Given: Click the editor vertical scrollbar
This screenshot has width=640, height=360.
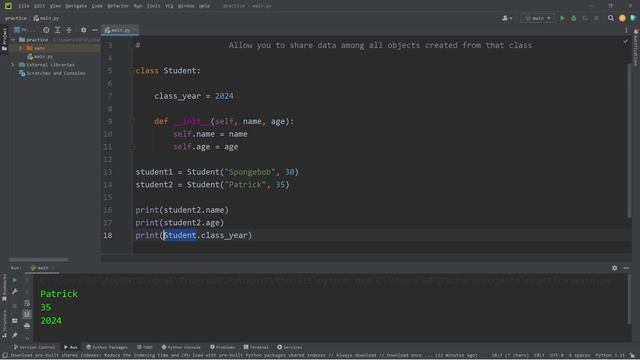Looking at the screenshot, I should pyautogui.click(x=629, y=141).
